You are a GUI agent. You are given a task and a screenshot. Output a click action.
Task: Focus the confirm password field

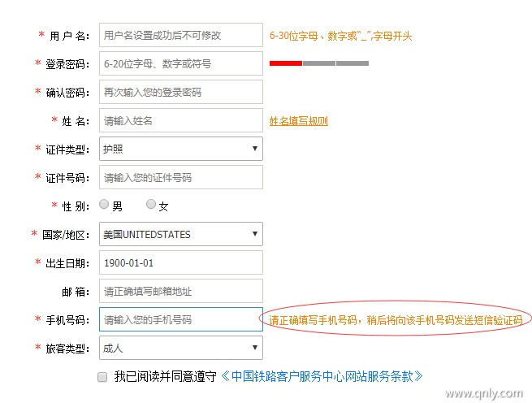(181, 92)
